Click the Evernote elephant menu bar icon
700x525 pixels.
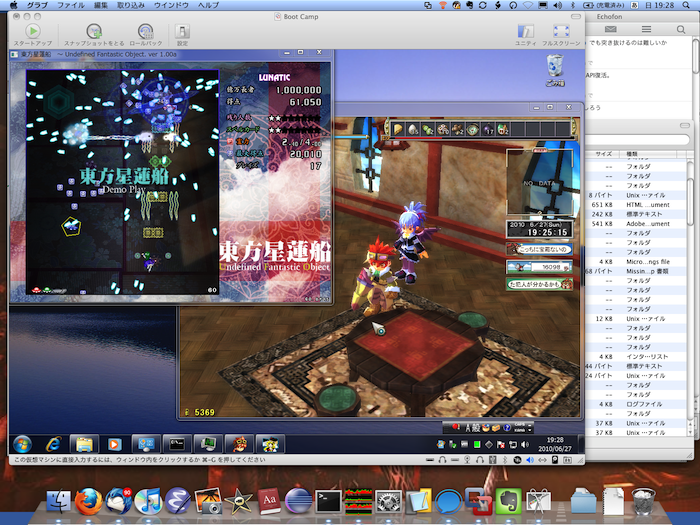pyautogui.click(x=470, y=5)
